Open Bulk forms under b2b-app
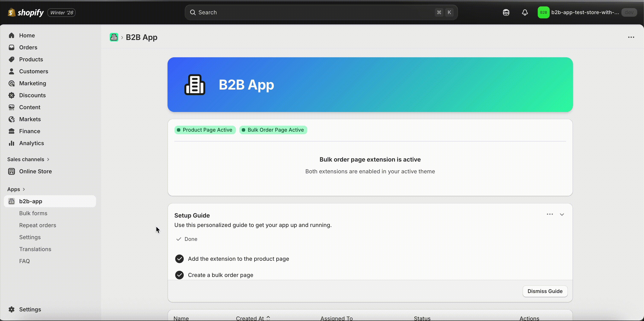This screenshot has width=644, height=321. click(x=33, y=213)
